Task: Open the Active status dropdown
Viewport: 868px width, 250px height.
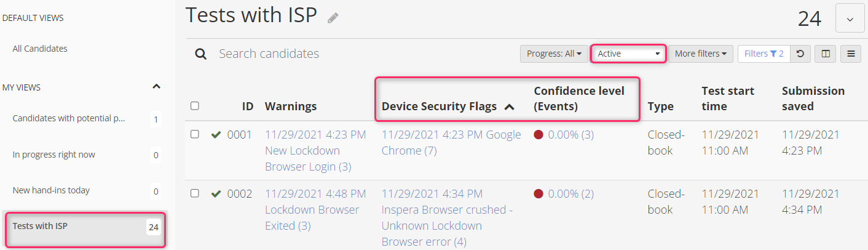Action: point(629,54)
